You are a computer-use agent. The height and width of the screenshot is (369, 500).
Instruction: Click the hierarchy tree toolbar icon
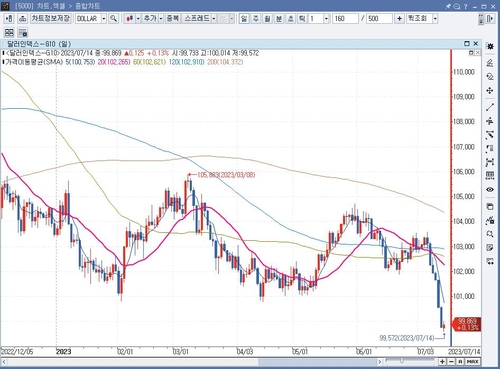click(22, 19)
